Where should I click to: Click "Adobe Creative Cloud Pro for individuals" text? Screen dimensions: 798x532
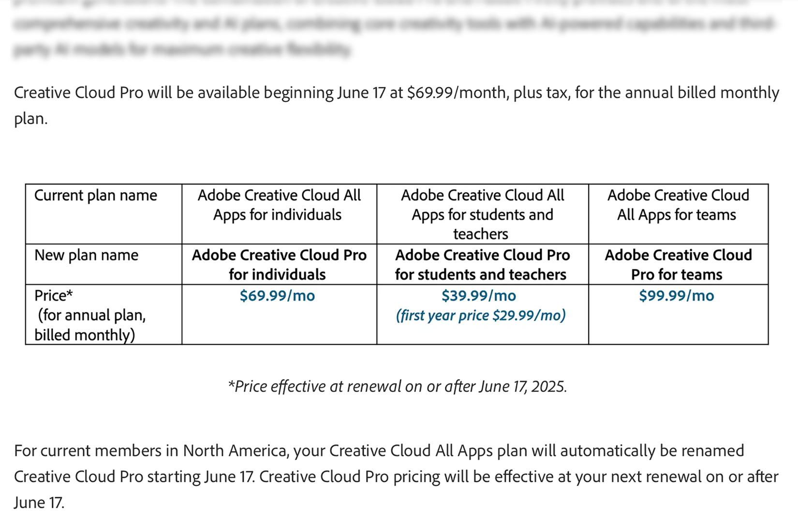[x=279, y=265]
